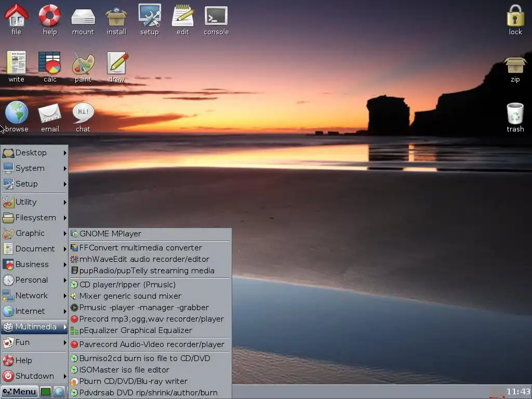
Task: Click the 11:43 clock in the tray
Action: click(518, 392)
